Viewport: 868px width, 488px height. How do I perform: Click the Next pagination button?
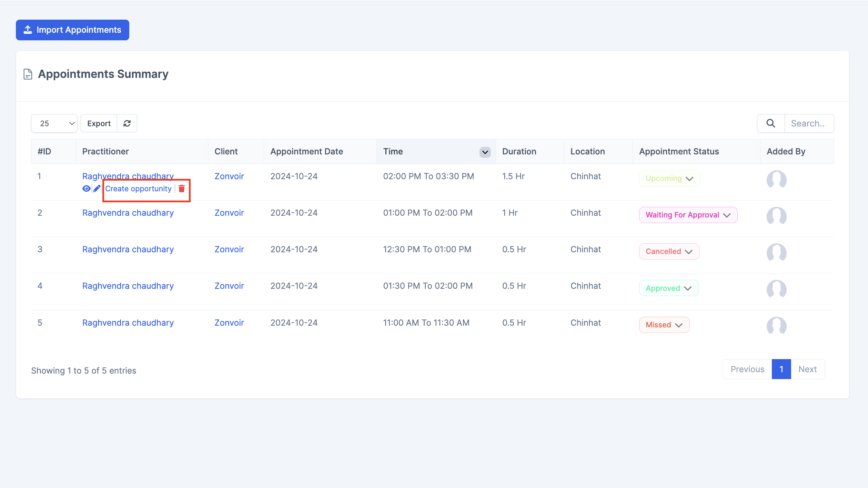pyautogui.click(x=807, y=369)
